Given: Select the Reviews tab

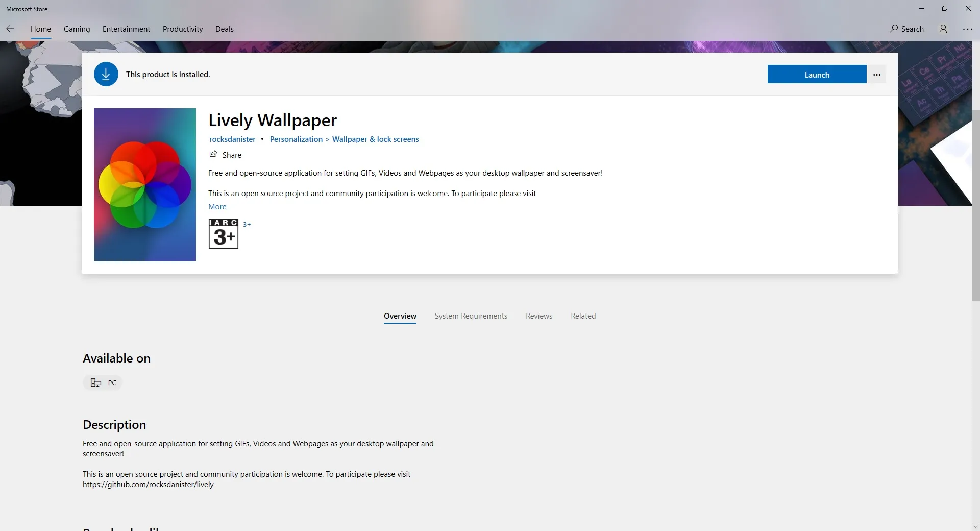Looking at the screenshot, I should click(x=539, y=316).
